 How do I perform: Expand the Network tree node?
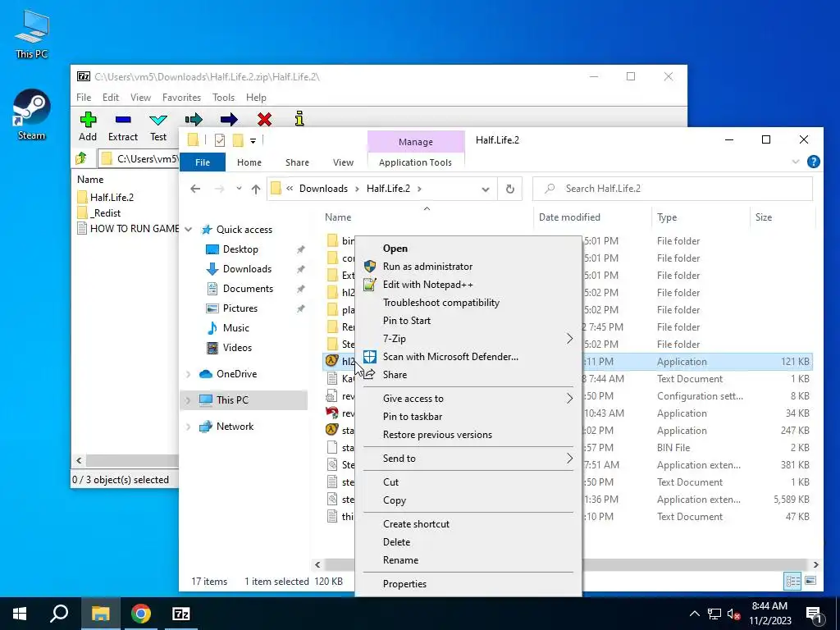189,427
